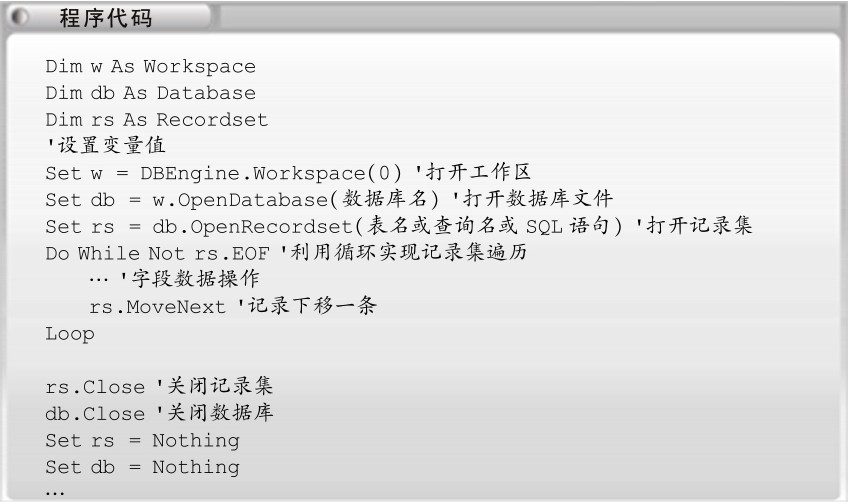Screen dimensions: 849x504
Task: Click the comment 打开工作区
Action: (473, 172)
